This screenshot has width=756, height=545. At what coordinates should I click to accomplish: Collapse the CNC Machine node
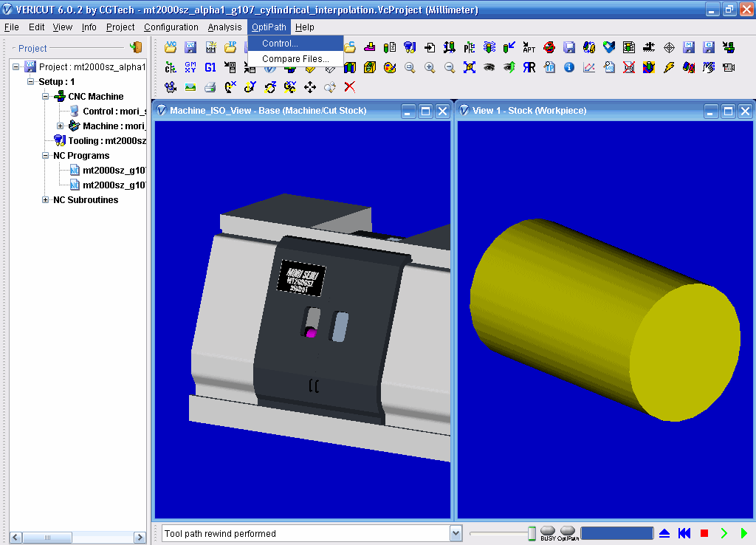45,96
